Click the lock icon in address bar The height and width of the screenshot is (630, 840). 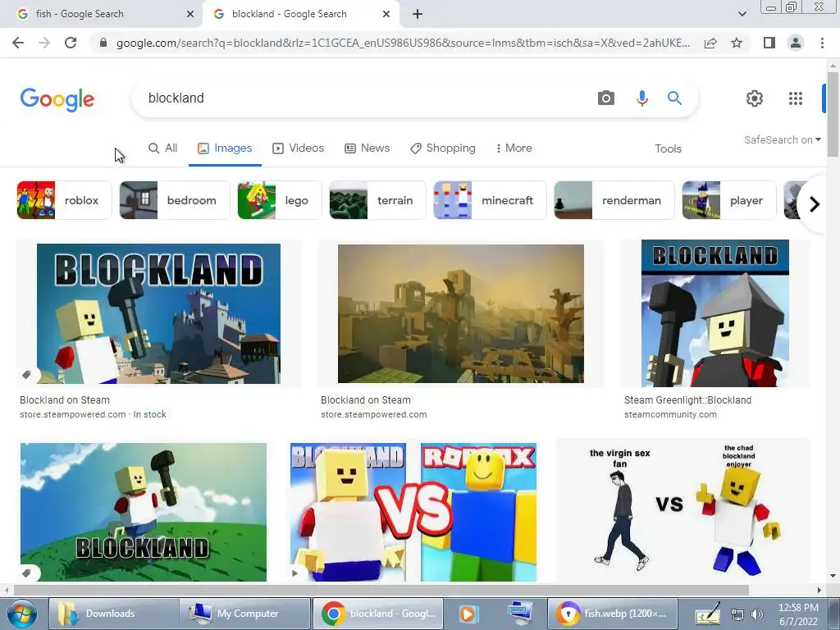[x=103, y=43]
